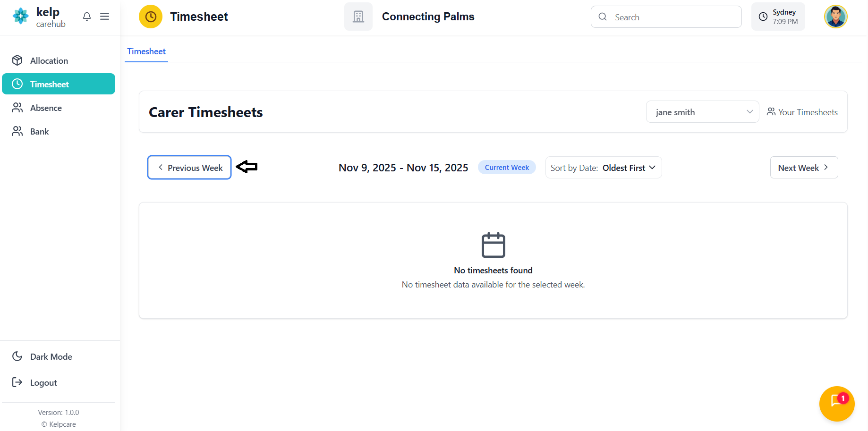Click the yellow Timesheet clock icon
The width and height of the screenshot is (868, 431).
click(x=150, y=17)
